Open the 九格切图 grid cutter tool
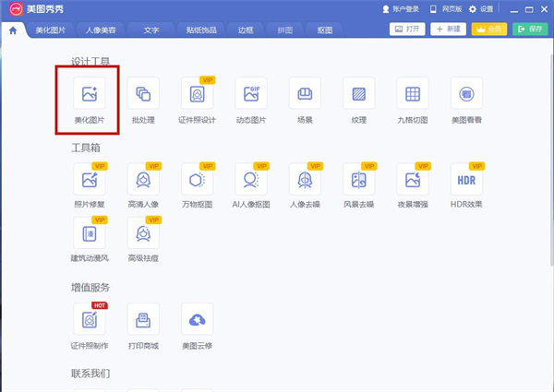The width and height of the screenshot is (554, 392). (x=413, y=93)
